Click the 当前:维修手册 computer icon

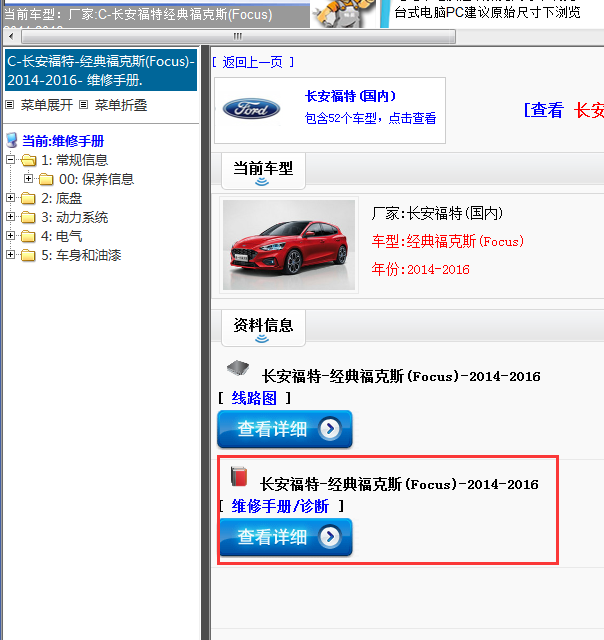12,140
